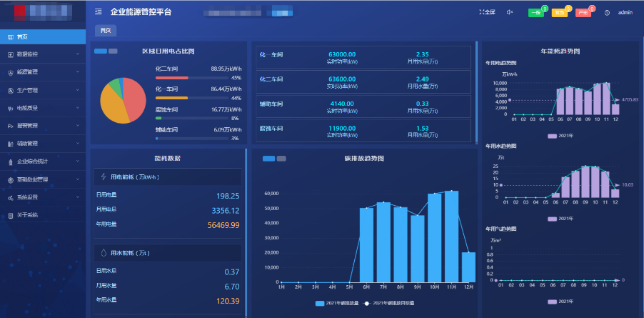Switch to second view toggle in 区域日用电占比图

point(114,51)
